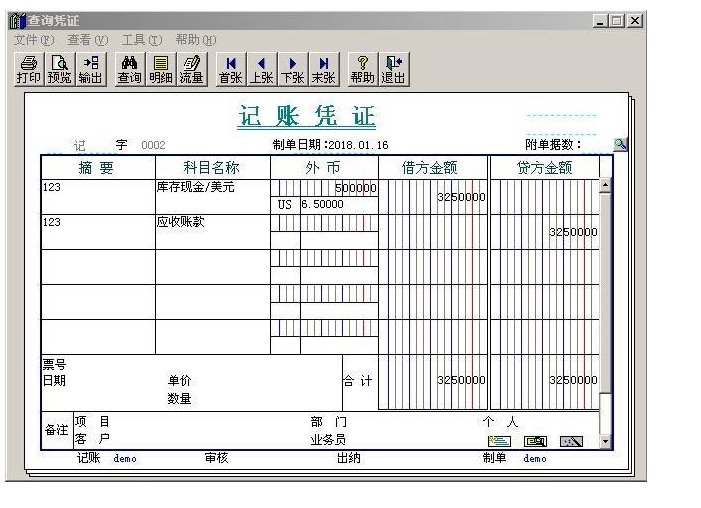Click the foreign currency amount 500000
Image resolution: width=701 pixels, height=508 pixels.
click(355, 188)
